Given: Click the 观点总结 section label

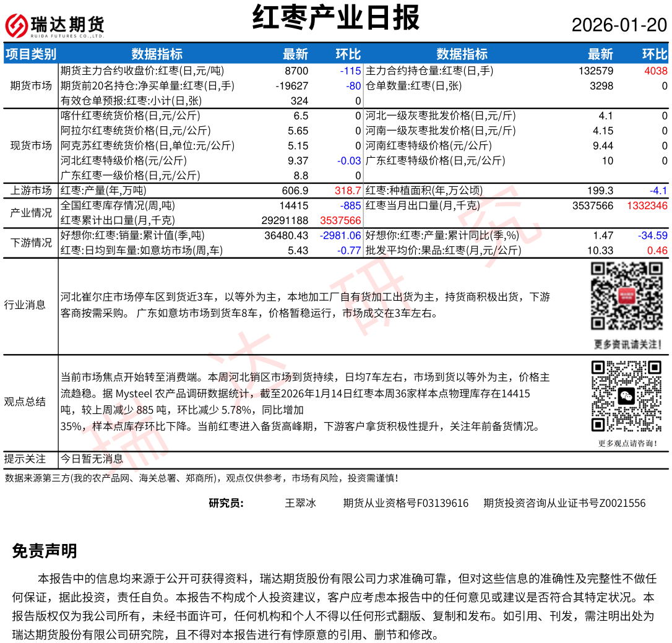Looking at the screenshot, I should [x=25, y=402].
